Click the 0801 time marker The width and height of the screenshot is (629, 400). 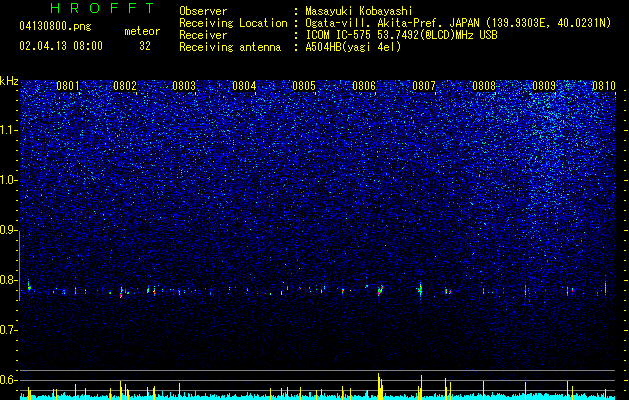[x=68, y=86]
